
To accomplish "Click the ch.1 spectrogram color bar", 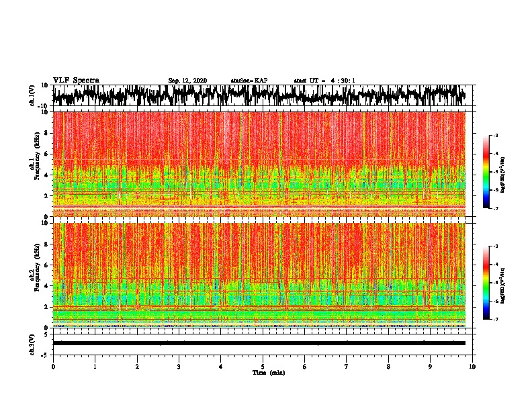I will click(486, 172).
